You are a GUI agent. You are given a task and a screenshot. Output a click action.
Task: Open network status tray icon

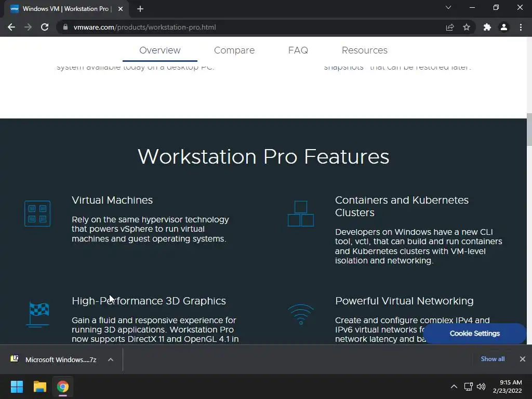468,387
